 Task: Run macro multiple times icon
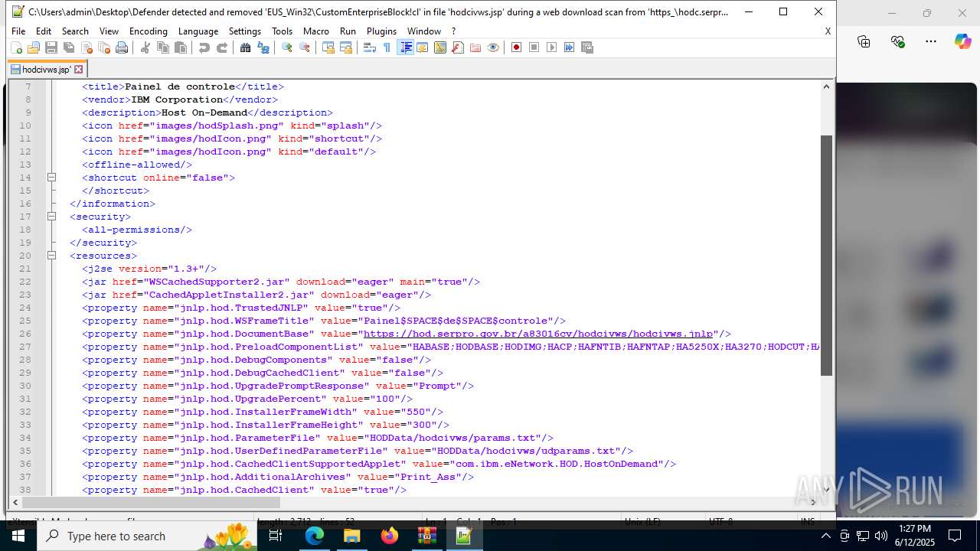coord(569,47)
